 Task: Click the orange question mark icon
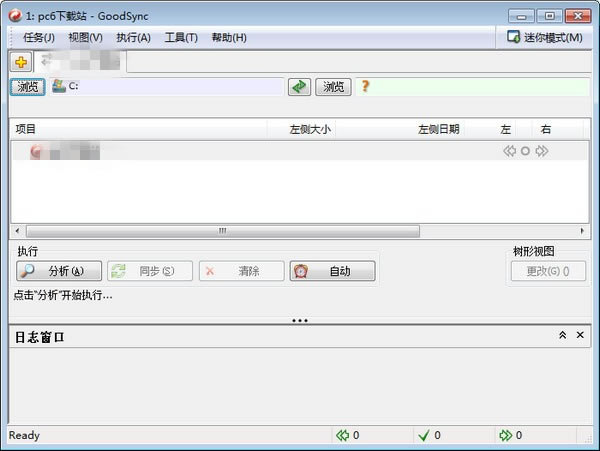pyautogui.click(x=365, y=86)
